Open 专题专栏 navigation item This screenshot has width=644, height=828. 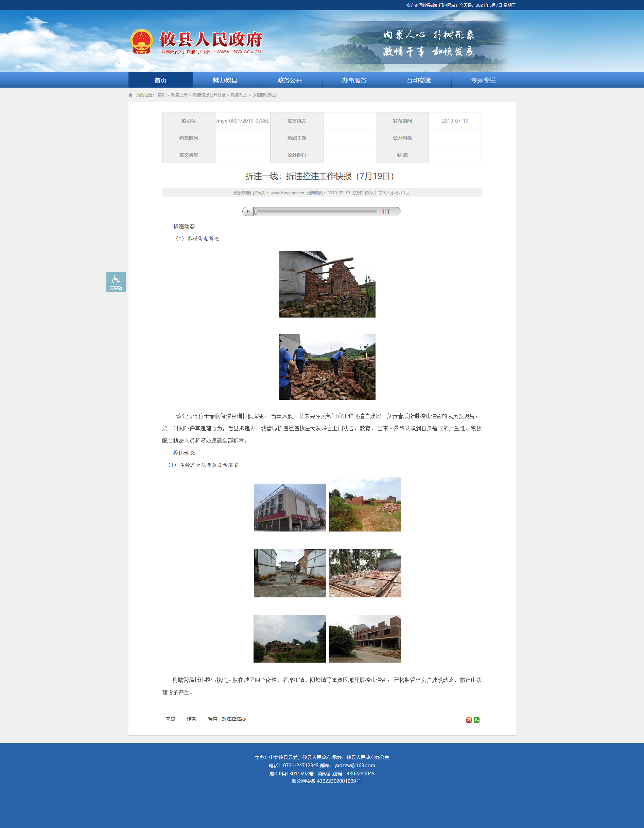[x=484, y=80]
